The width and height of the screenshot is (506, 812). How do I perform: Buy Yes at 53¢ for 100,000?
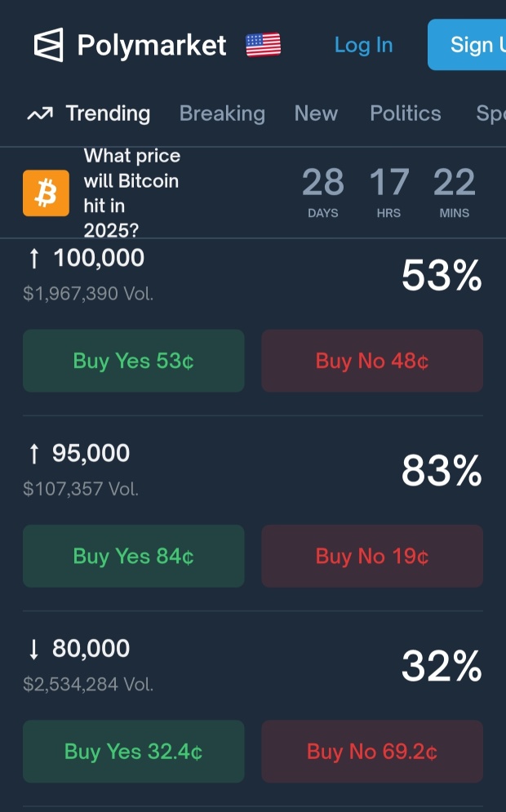[x=134, y=361]
